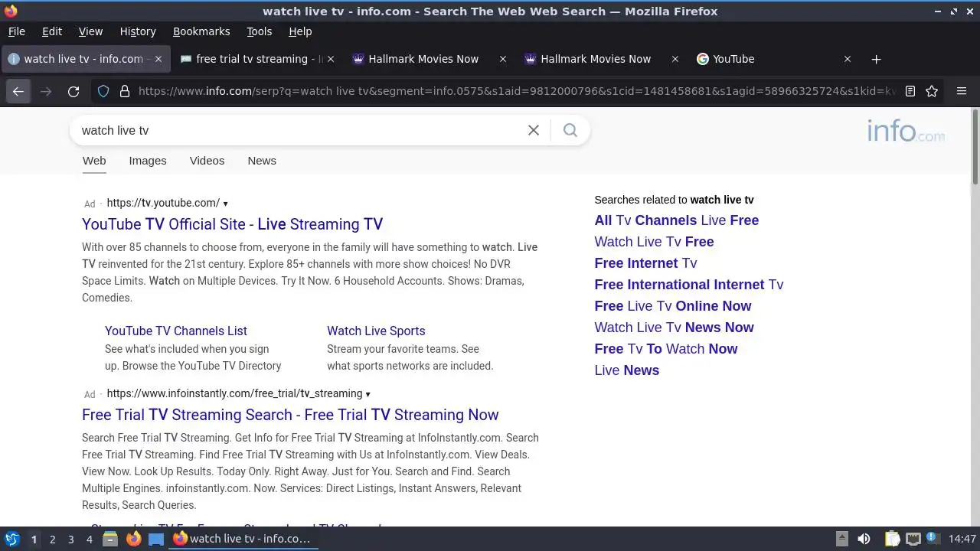This screenshot has height=551, width=980.
Task: Close the 'free trial tv streaming' tab
Action: [330, 59]
